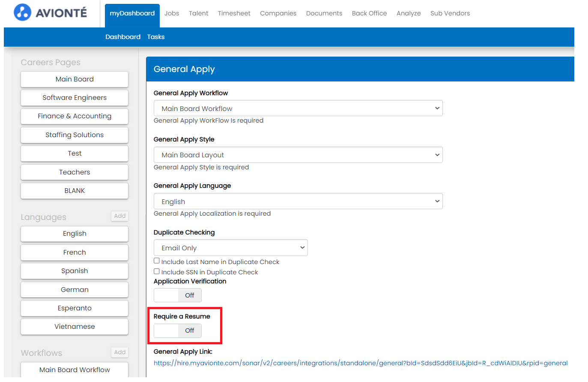This screenshot has height=382, width=588.
Task: Open the General Apply Language dropdown
Action: 298,202
